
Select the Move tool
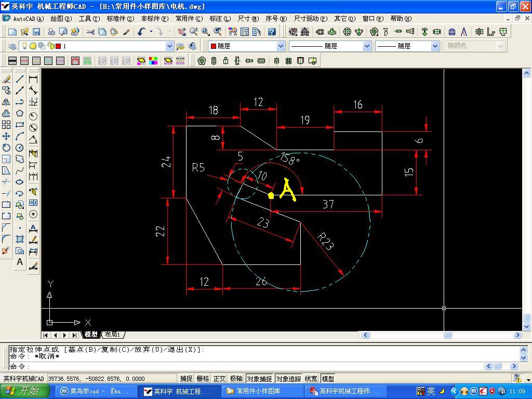pyautogui.click(x=6, y=136)
